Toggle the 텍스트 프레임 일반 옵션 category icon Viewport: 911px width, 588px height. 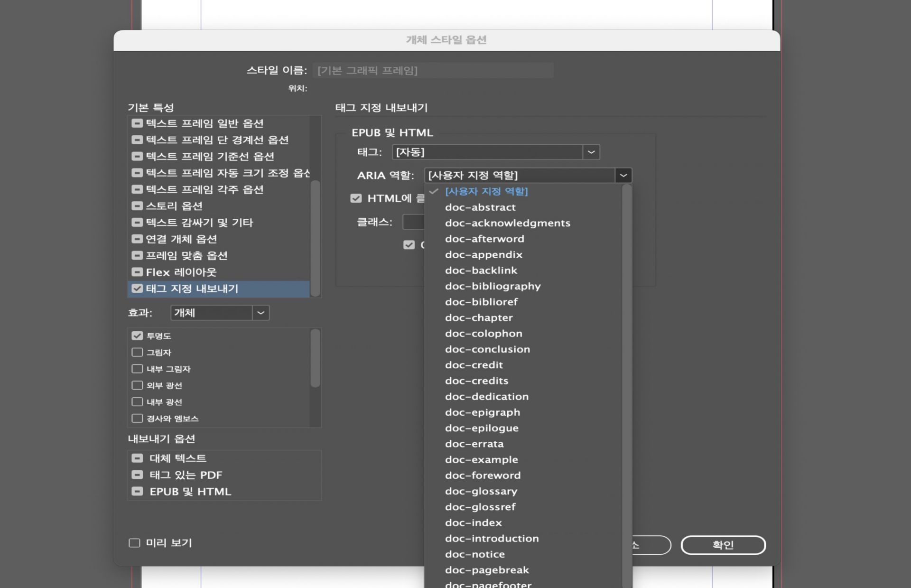coord(137,123)
